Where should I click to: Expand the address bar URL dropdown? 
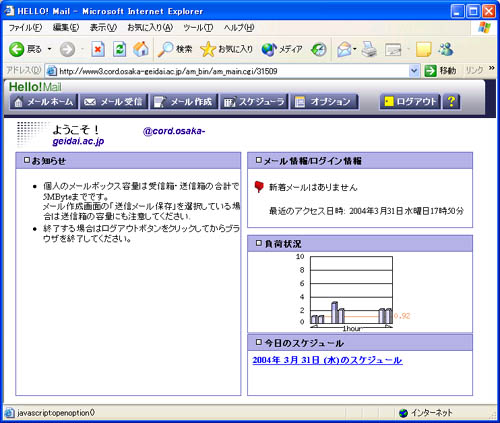click(414, 71)
